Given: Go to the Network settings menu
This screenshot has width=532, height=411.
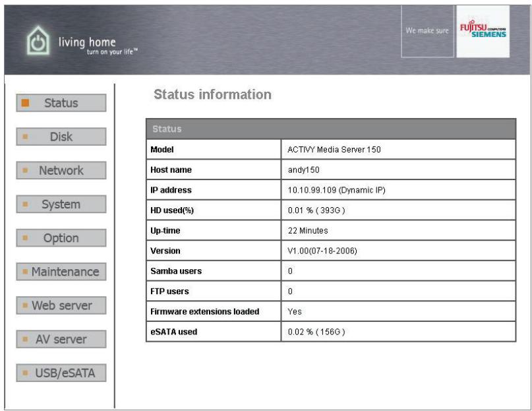Looking at the screenshot, I should click(61, 170).
